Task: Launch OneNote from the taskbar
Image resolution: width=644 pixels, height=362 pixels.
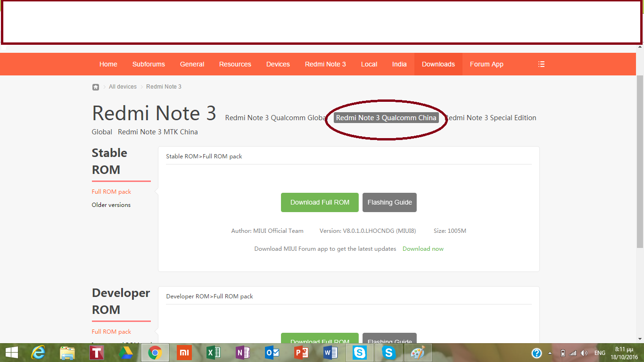Action: click(243, 353)
